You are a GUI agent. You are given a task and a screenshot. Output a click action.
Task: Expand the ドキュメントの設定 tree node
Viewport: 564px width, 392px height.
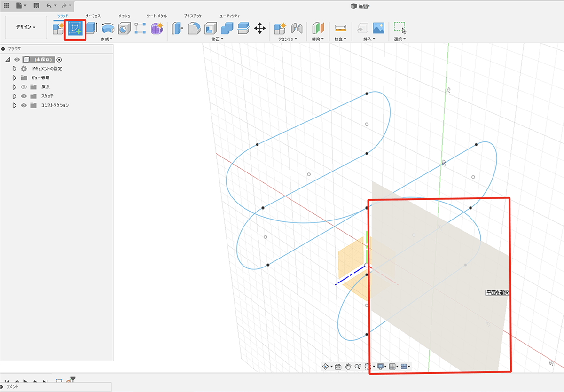(15, 69)
